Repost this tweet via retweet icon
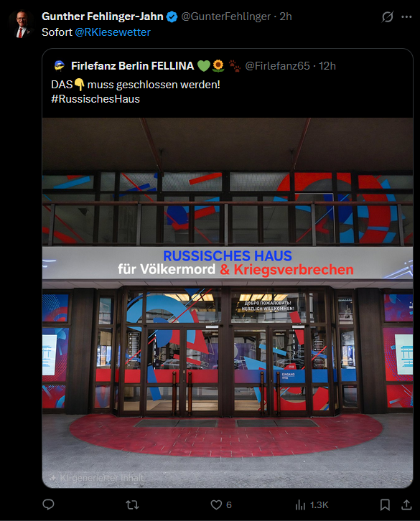 (132, 504)
